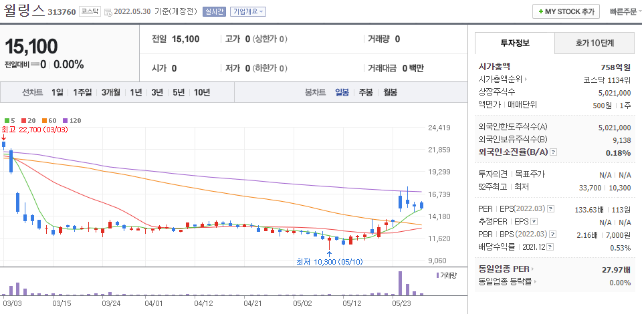The height and width of the screenshot is (314, 644).
Task: Click the 24,419 price axis label
Action: (439, 128)
